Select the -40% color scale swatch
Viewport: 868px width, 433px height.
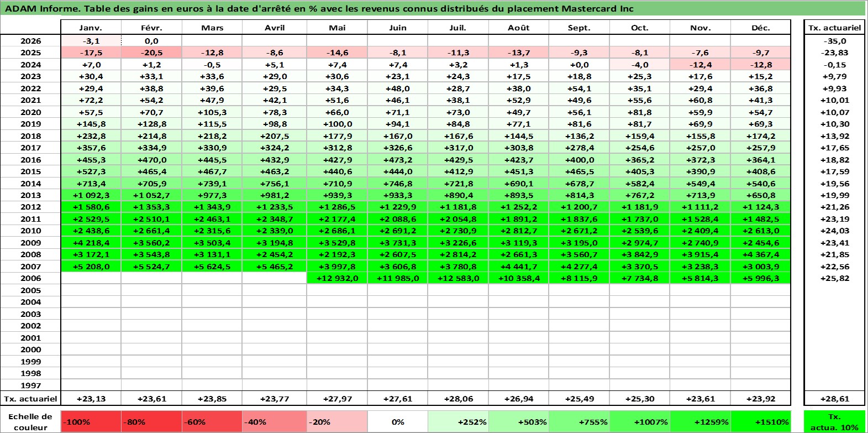point(275,422)
